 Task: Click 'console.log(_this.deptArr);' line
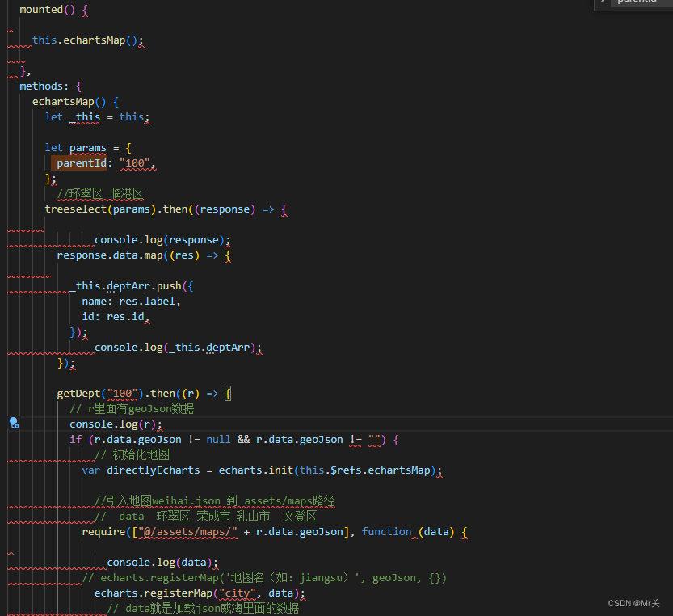(x=178, y=348)
